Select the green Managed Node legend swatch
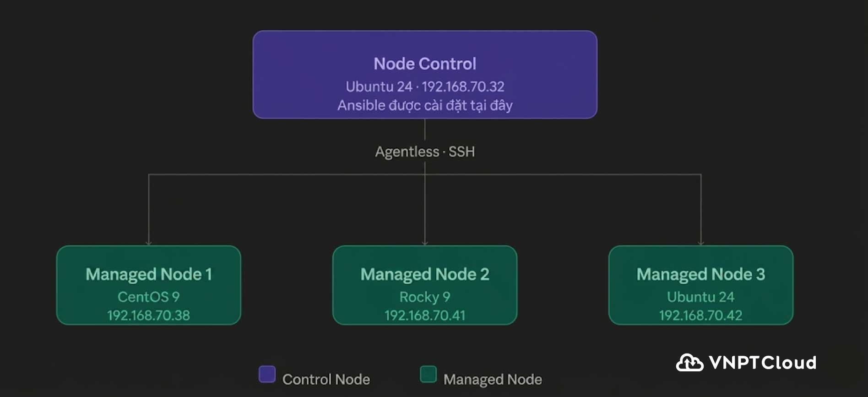Screen dimensions: 868x397 coord(428,374)
